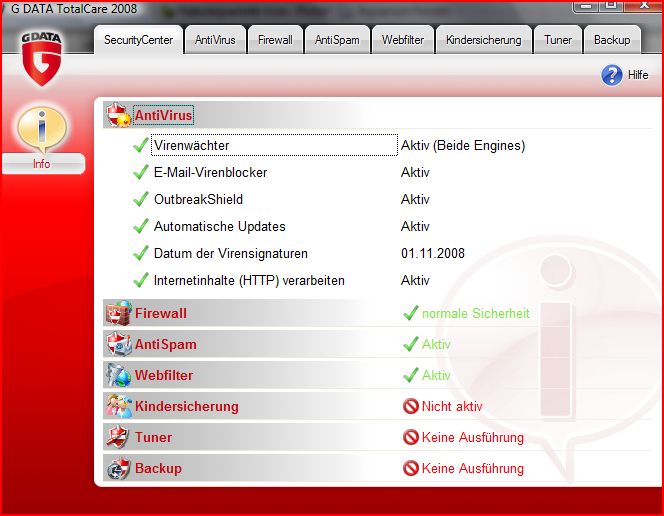
Task: Collapse the AntiVirus section header
Action: click(x=163, y=115)
